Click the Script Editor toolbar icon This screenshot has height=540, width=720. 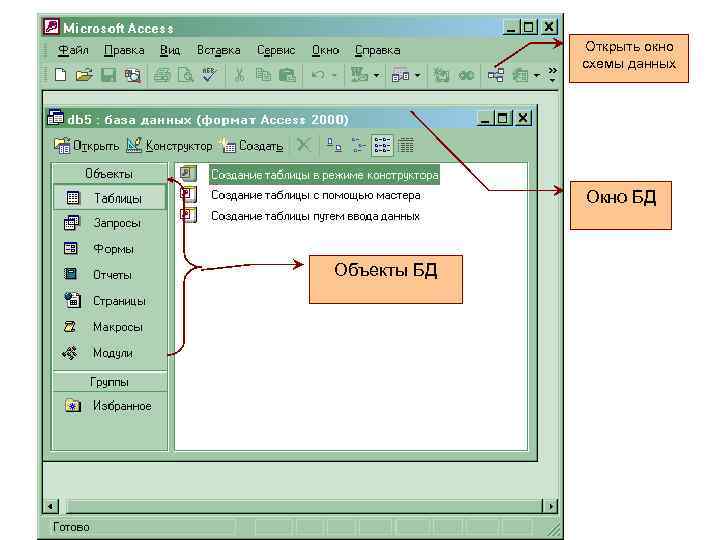[x=466, y=75]
